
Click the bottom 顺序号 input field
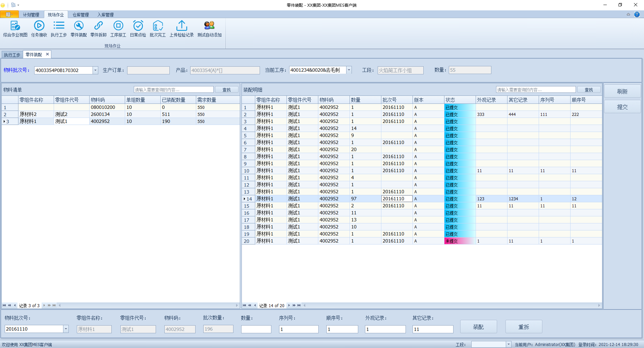tap(342, 329)
